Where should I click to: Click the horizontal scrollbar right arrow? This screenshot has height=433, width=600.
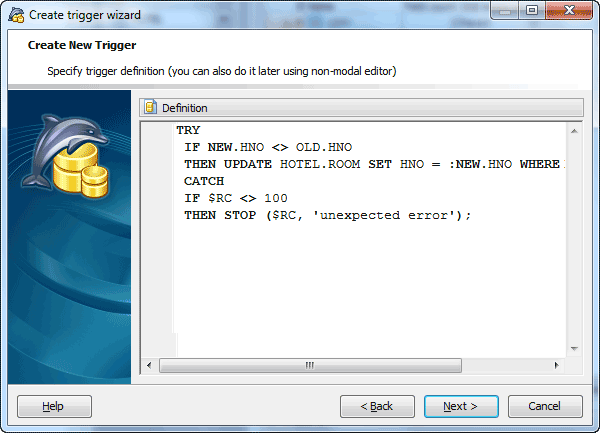pyautogui.click(x=556, y=365)
